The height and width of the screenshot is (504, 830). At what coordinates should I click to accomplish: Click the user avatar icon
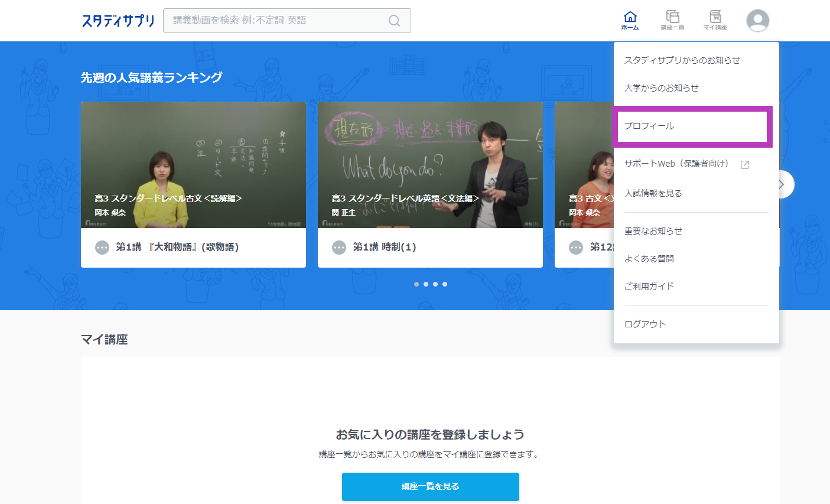click(x=757, y=21)
